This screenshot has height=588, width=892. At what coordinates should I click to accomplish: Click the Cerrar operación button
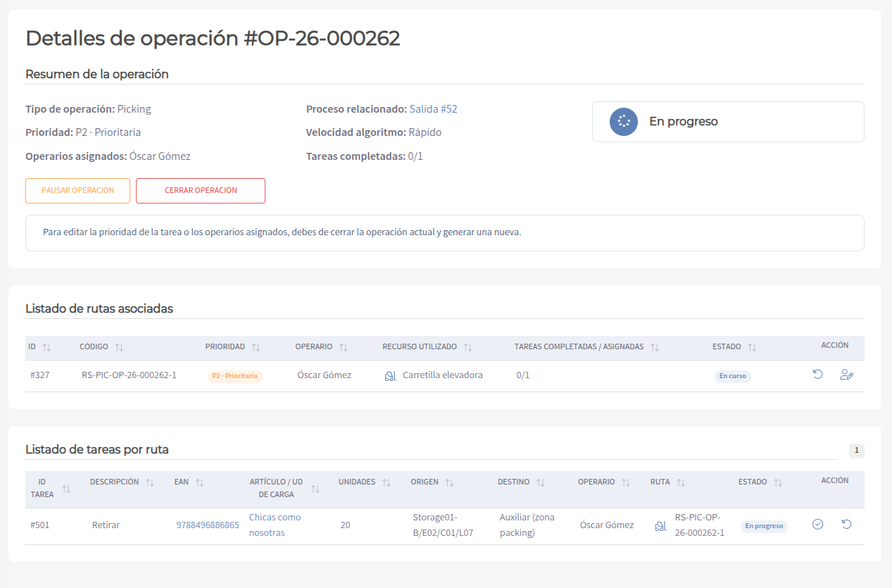(201, 191)
